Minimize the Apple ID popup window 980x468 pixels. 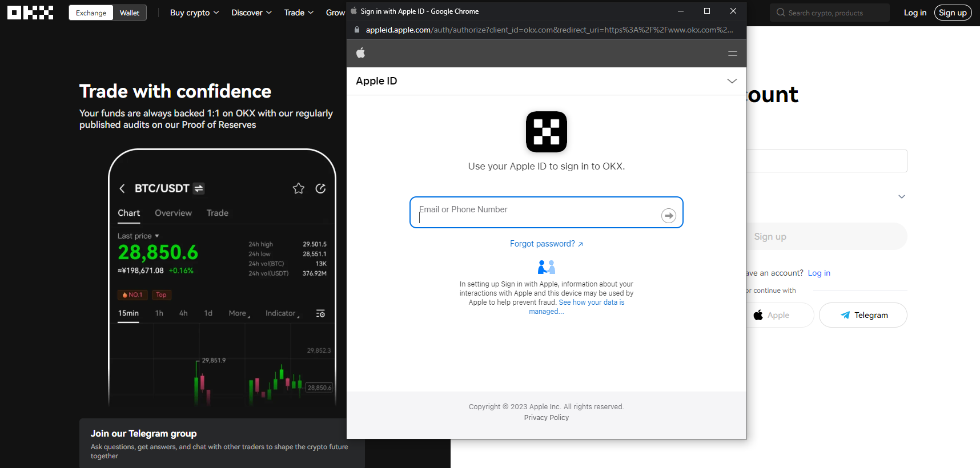coord(681,11)
